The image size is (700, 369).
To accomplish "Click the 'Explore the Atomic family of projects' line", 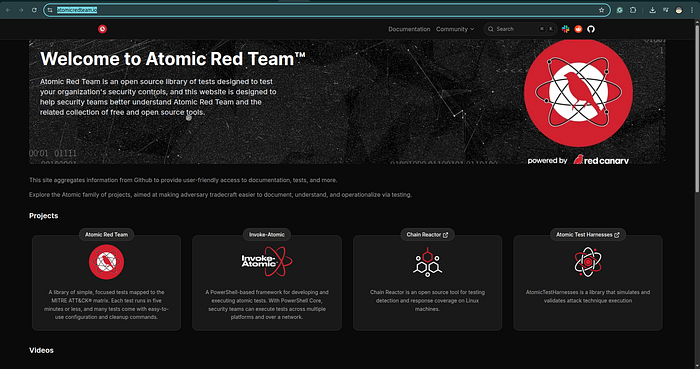I will [x=221, y=195].
